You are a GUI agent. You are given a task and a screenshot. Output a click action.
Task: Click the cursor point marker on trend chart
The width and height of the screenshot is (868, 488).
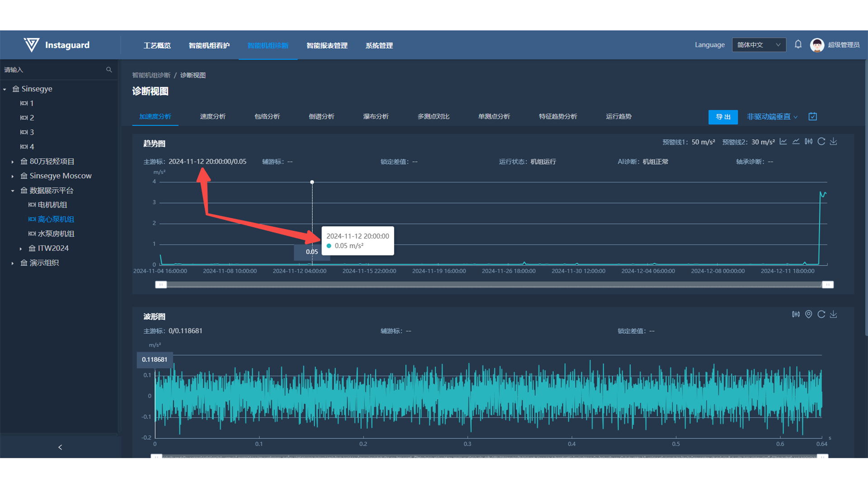tap(312, 182)
